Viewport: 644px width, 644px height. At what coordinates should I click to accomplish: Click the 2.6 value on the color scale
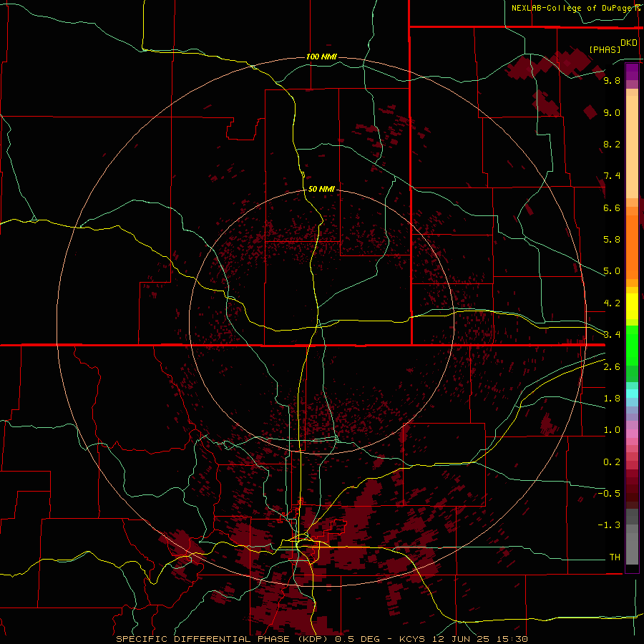click(x=612, y=367)
